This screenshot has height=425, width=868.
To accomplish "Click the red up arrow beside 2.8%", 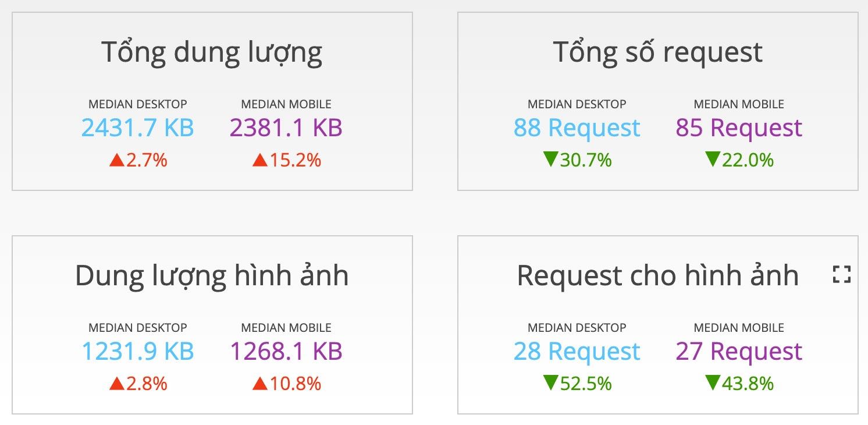I will (117, 384).
